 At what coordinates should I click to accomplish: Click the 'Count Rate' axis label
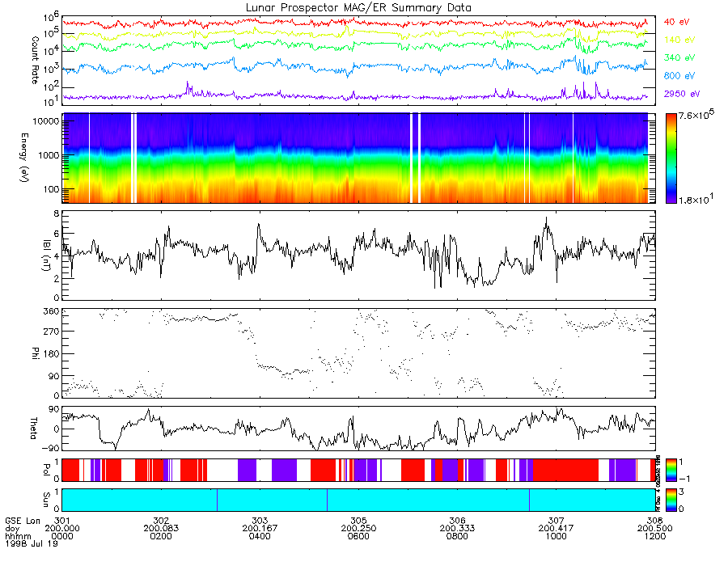35,60
